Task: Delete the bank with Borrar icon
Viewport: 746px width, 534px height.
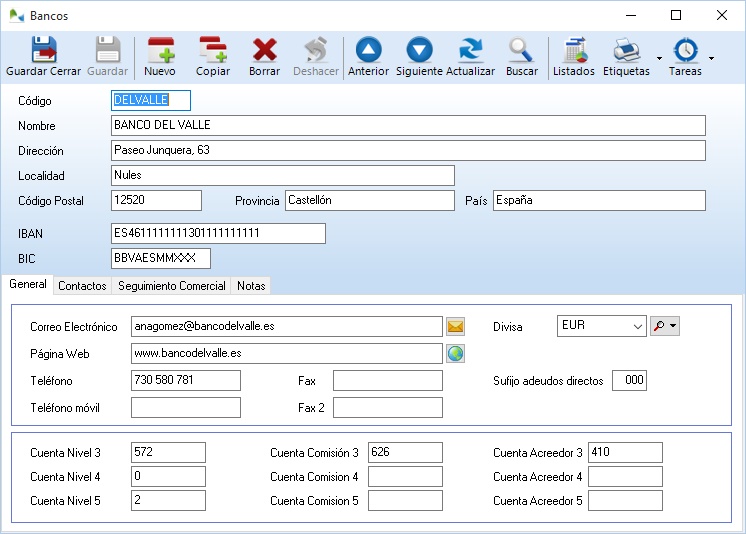Action: coord(264,57)
